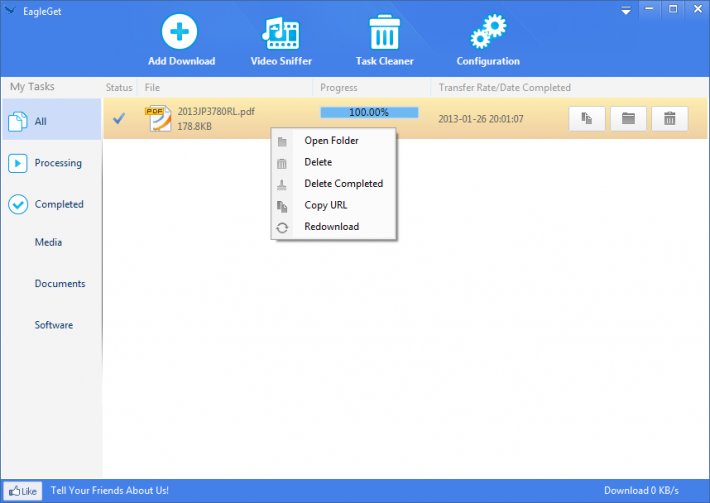Click the completed status checkmark of the task
This screenshot has height=503, width=710.
pos(119,119)
